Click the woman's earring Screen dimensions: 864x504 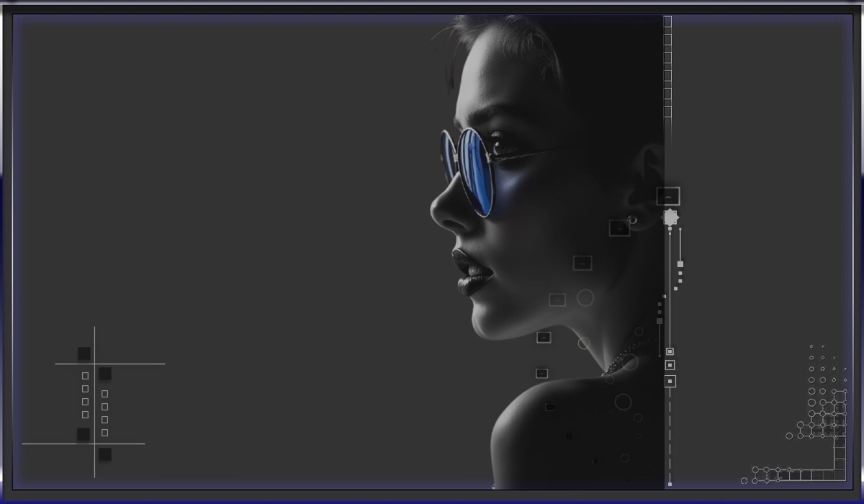point(632,220)
